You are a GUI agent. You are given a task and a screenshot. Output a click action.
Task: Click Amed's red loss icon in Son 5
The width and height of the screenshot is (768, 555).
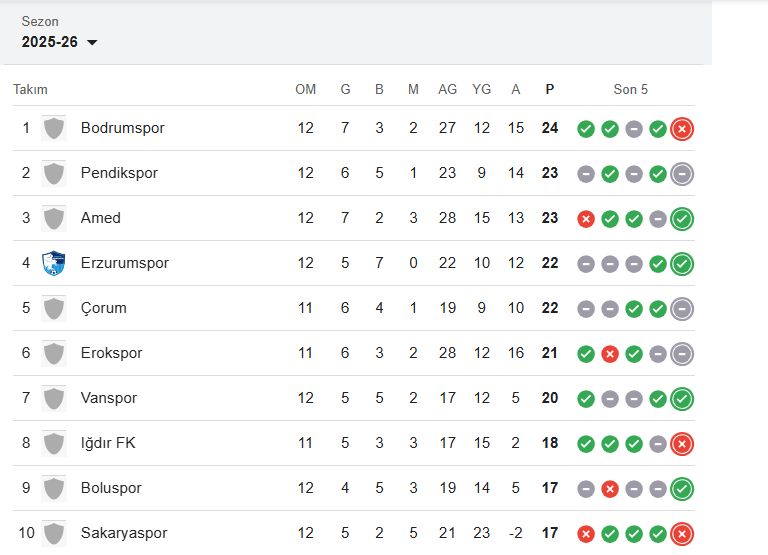tap(586, 219)
